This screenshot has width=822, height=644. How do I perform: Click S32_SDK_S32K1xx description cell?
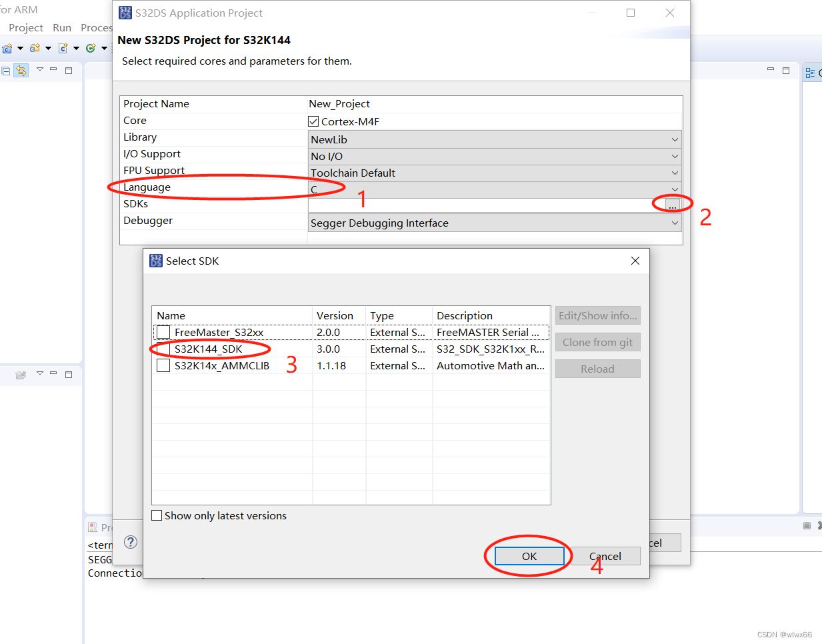tap(492, 349)
